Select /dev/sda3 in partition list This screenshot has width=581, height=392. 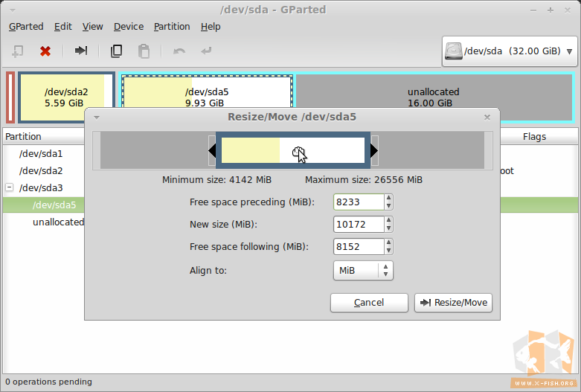click(41, 188)
